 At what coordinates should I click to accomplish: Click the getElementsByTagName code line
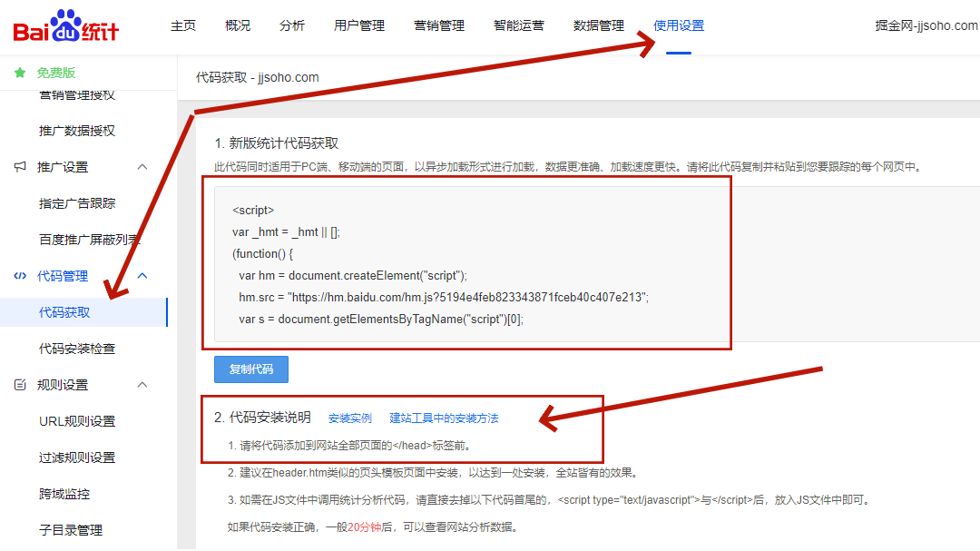point(380,319)
